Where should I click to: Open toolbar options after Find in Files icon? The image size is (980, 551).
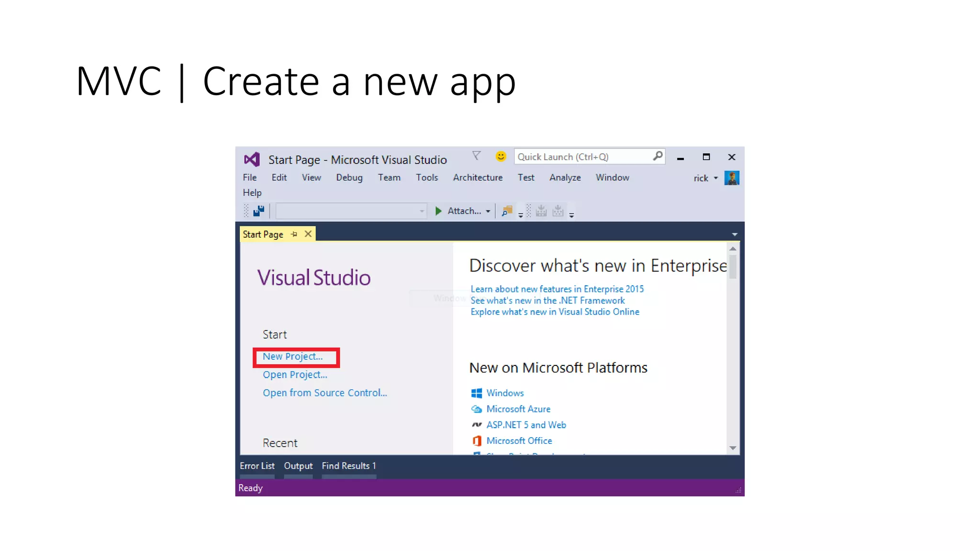coord(521,215)
